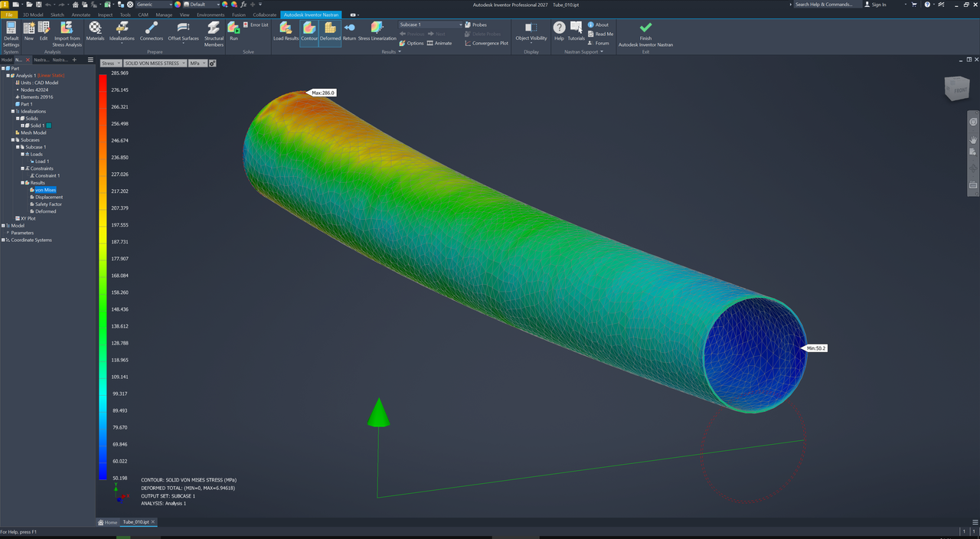Screen dimensions: 980x539
Task: Switch to the 3D Model ribbon tab
Action: tap(33, 15)
